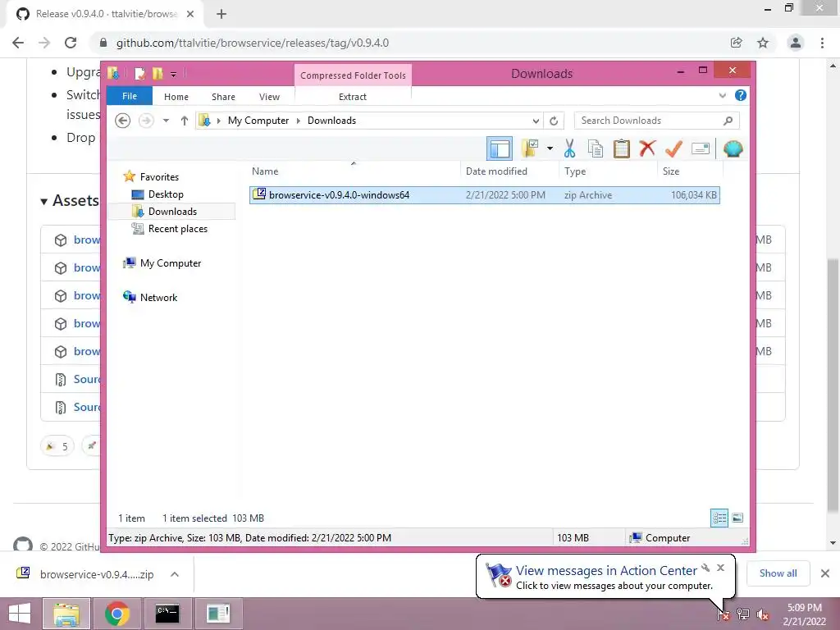Open Chrome three-dot menu

click(822, 43)
